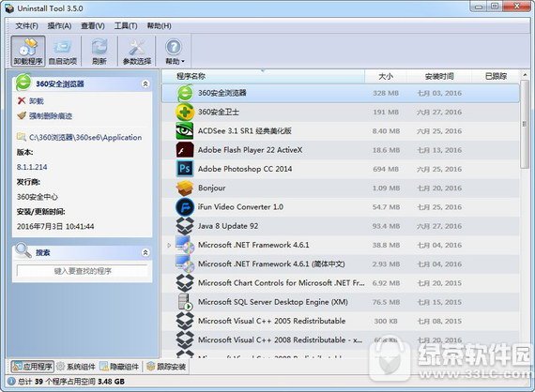Screen dimensions: 535x392
Task: Select the Bonjour entry name
Action: [x=211, y=188]
